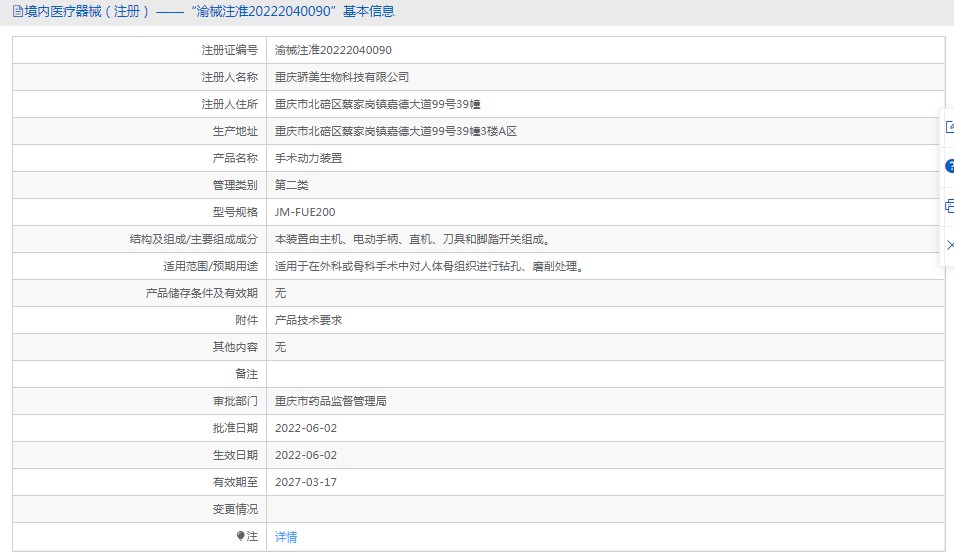Click the 注册人住所 label
Screen dimensions: 954x559
pyautogui.click(x=230, y=104)
